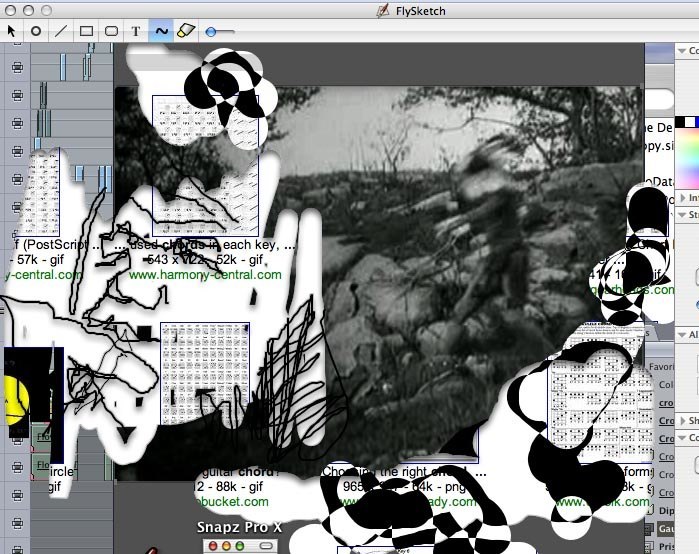Select the oval shape tool

tap(36, 31)
